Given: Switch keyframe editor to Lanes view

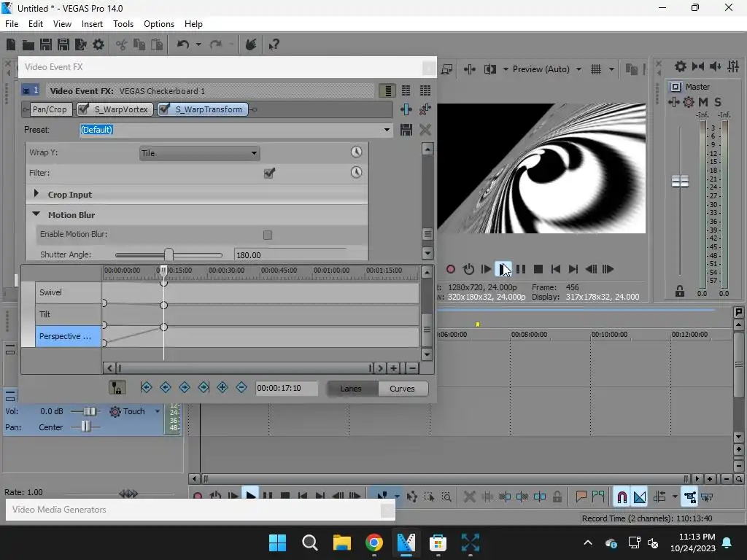Looking at the screenshot, I should coord(351,389).
